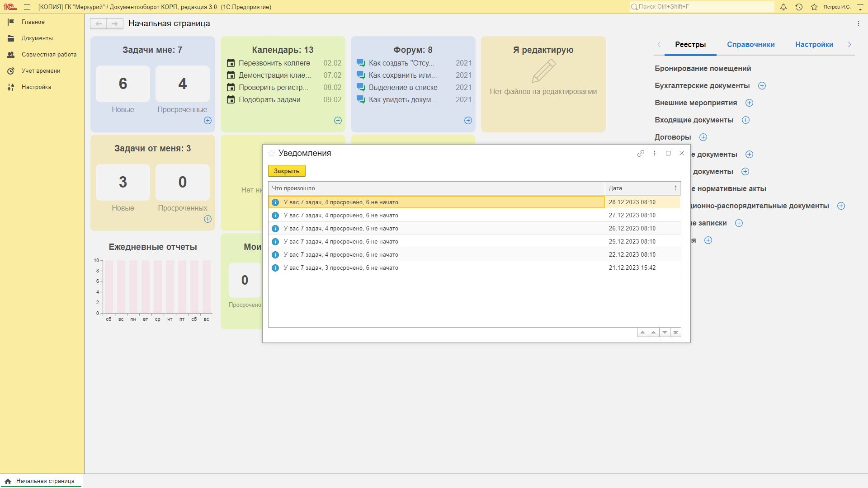Click the 1C logo icon
Image resolution: width=868 pixels, height=488 pixels.
pyautogui.click(x=10, y=7)
